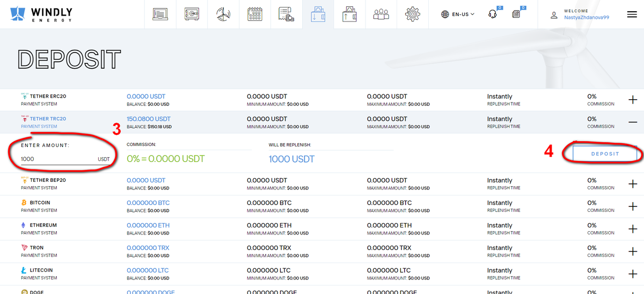Expand the Litecoin row plus

[x=633, y=274]
